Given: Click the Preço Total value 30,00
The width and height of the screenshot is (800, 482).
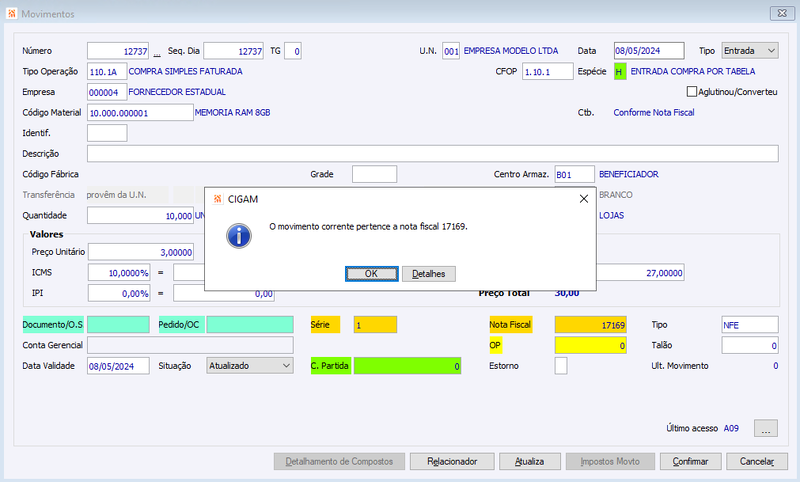Looking at the screenshot, I should [x=566, y=294].
